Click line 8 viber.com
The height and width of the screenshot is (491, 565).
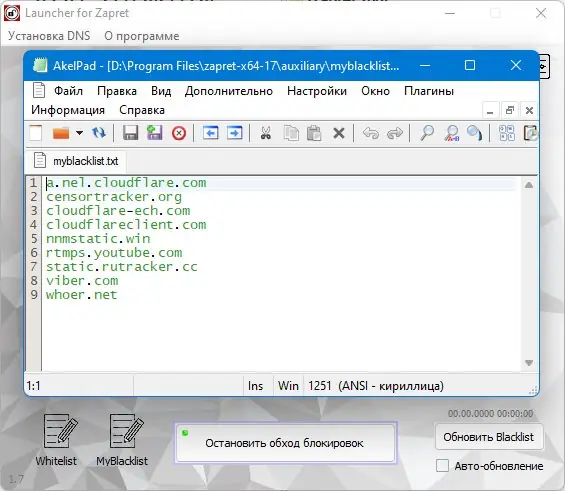pos(82,281)
